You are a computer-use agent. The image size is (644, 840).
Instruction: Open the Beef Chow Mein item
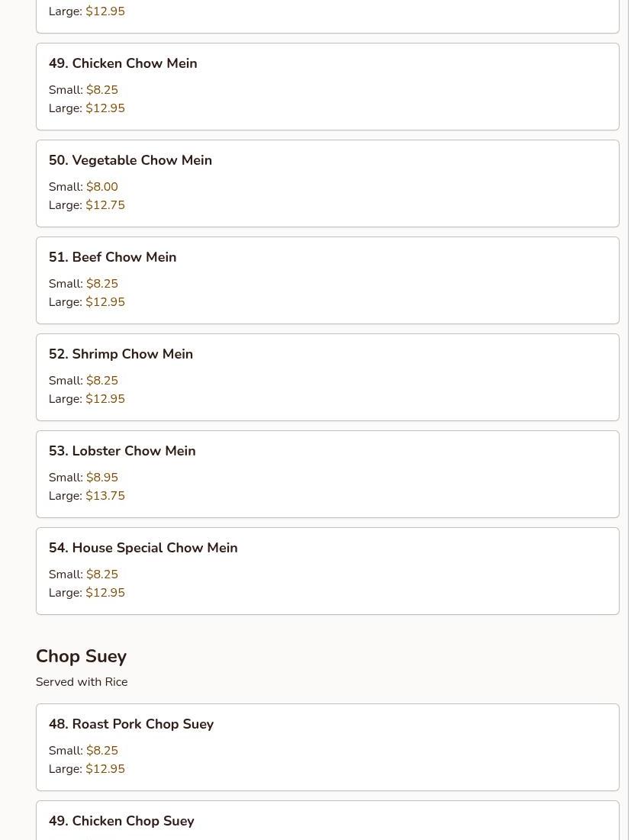point(112,257)
